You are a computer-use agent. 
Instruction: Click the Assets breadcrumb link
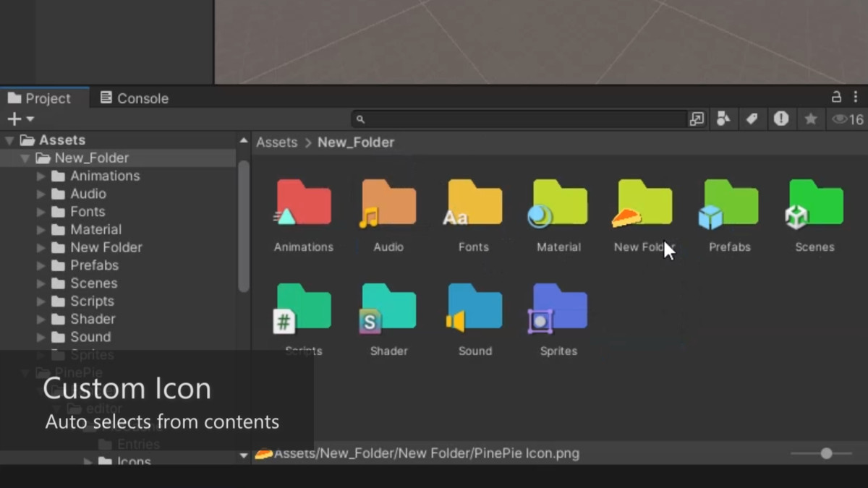(x=277, y=142)
